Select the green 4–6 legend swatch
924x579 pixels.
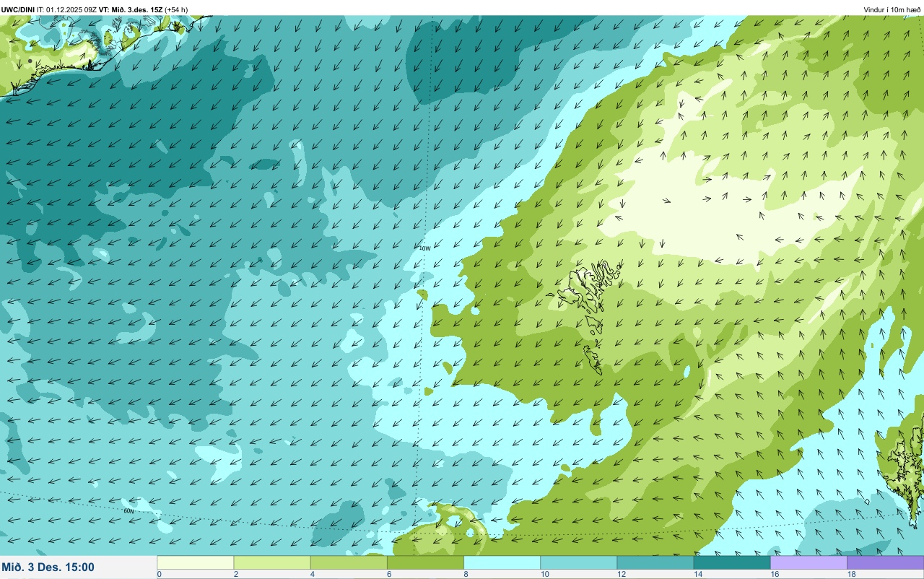click(x=349, y=562)
